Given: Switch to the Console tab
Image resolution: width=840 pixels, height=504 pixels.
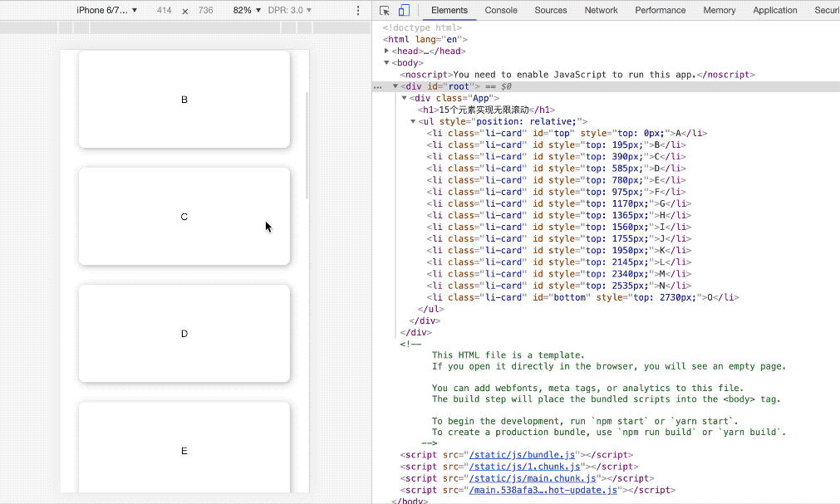Looking at the screenshot, I should [x=501, y=10].
